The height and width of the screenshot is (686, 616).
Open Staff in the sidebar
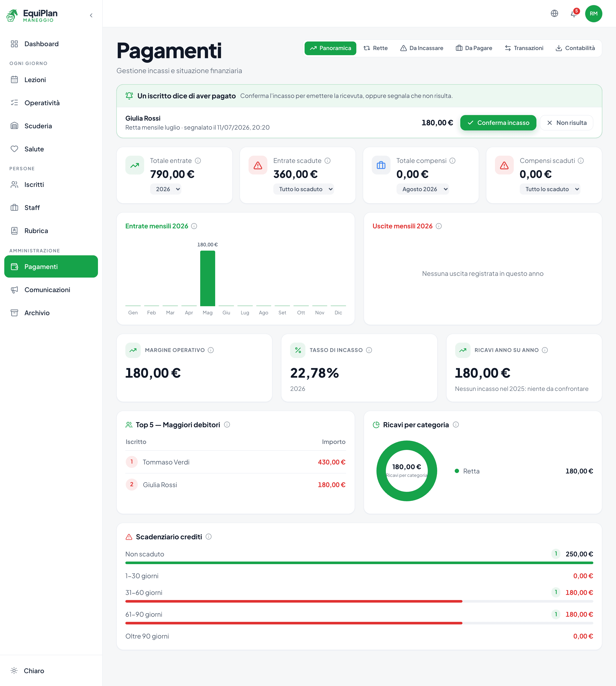click(x=51, y=207)
